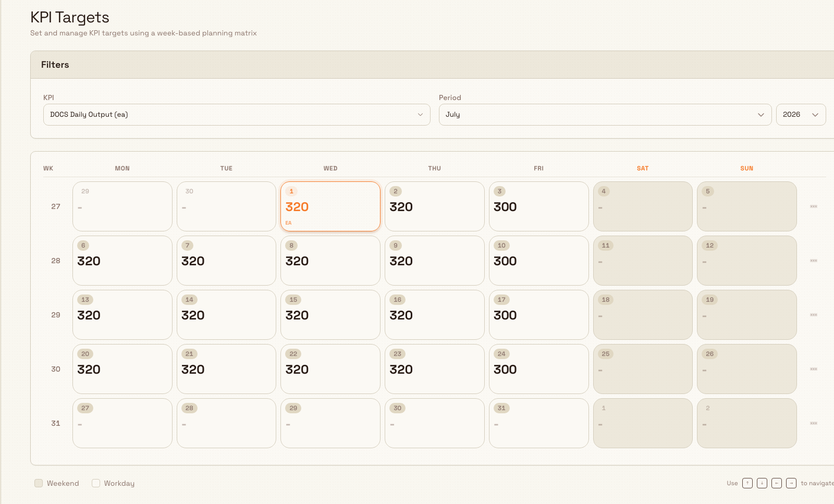The height and width of the screenshot is (504, 834).
Task: Click the right arrow navigation key icon
Action: pyautogui.click(x=791, y=483)
